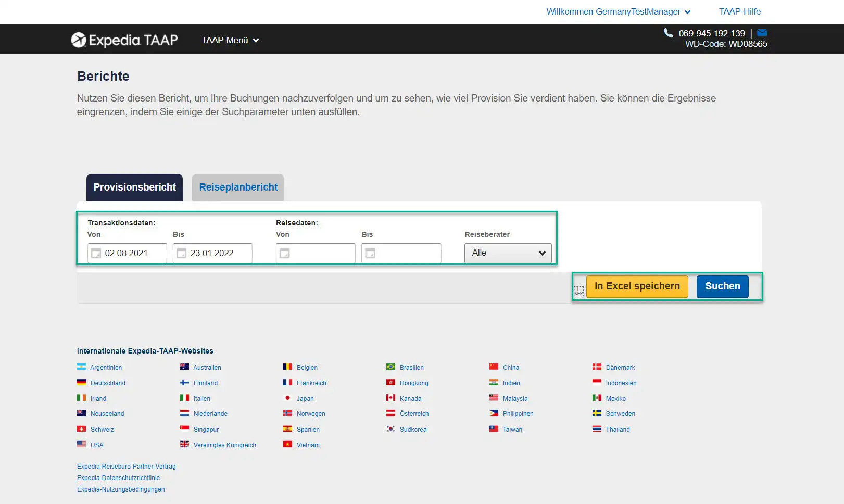Switch to the Provisionsbericht tab
The image size is (844, 504).
click(134, 187)
